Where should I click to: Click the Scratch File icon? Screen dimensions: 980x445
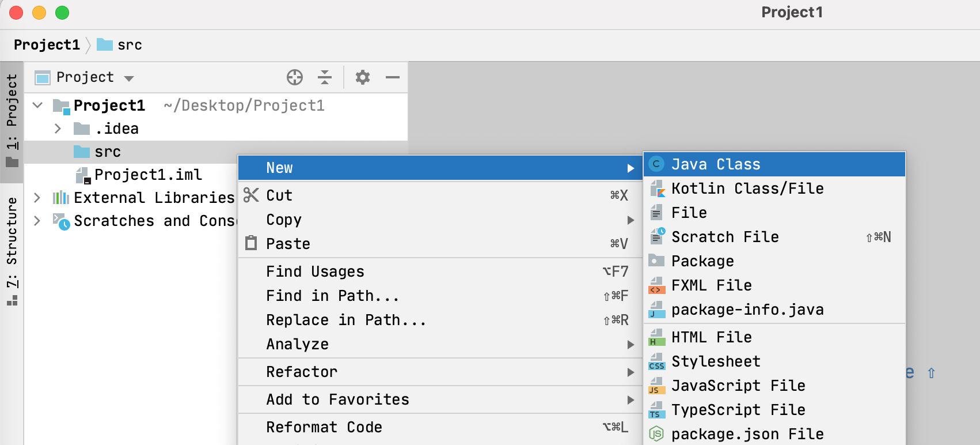657,236
